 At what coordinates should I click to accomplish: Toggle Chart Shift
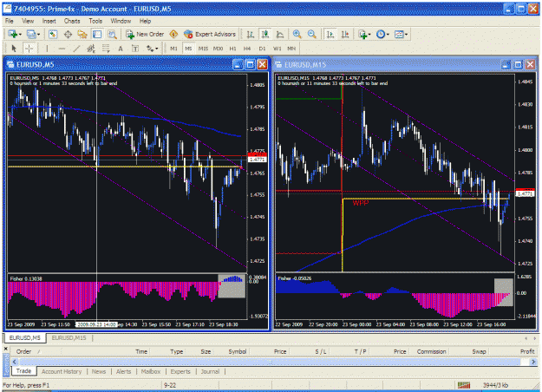coord(345,34)
